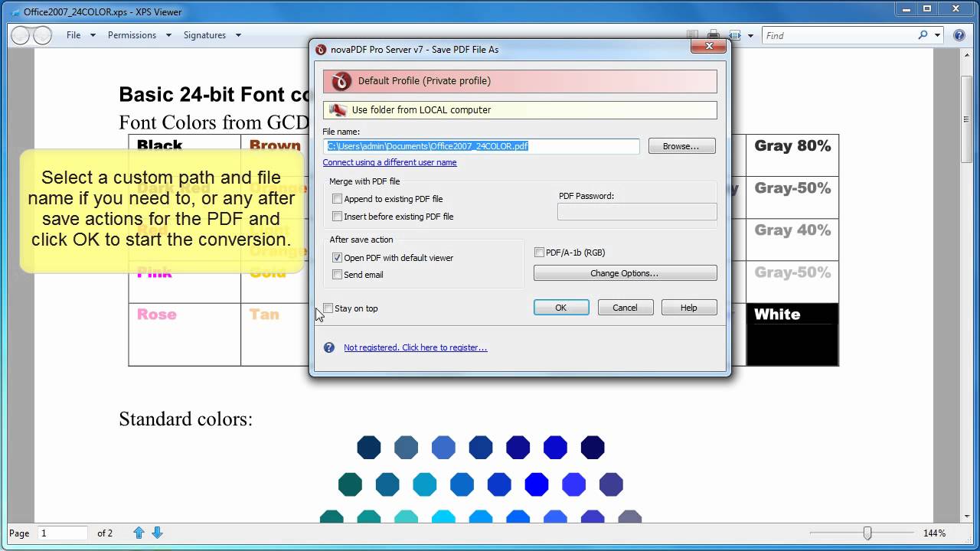Go forward with the XPS Viewer forward arrow
Screen dimensions: 980x551
coord(43,35)
